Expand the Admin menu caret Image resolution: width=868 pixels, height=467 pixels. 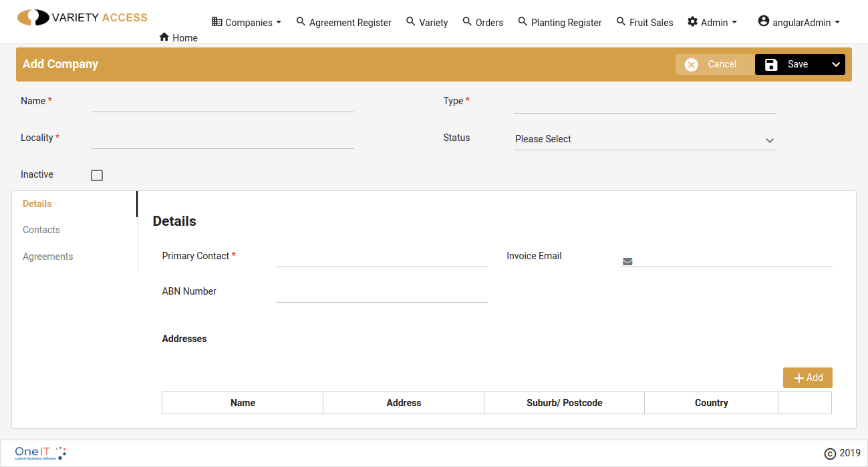pyautogui.click(x=734, y=22)
